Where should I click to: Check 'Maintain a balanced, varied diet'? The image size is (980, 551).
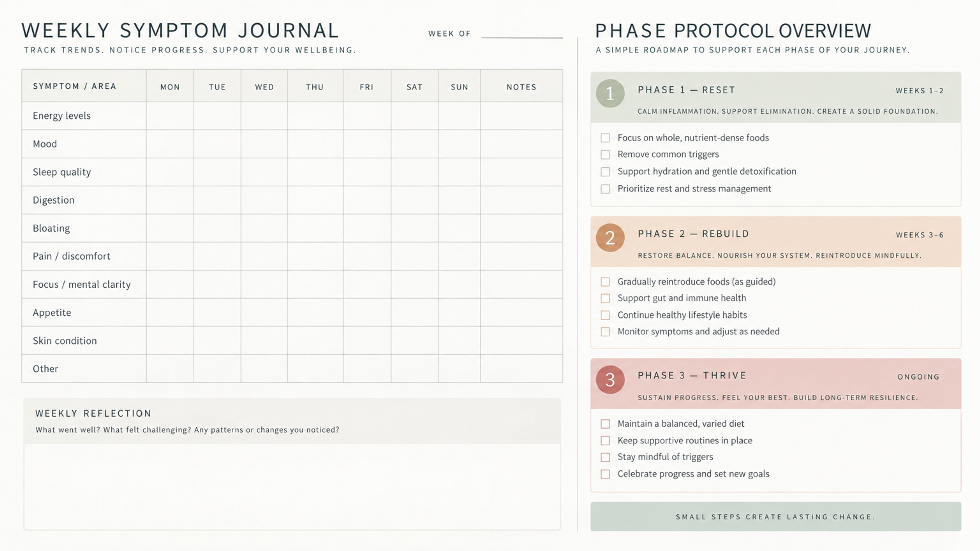click(605, 424)
